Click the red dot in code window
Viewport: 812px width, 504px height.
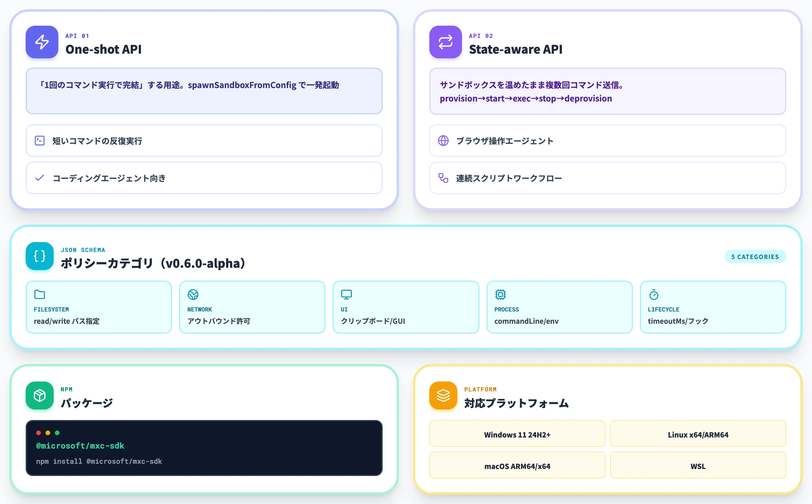38,433
